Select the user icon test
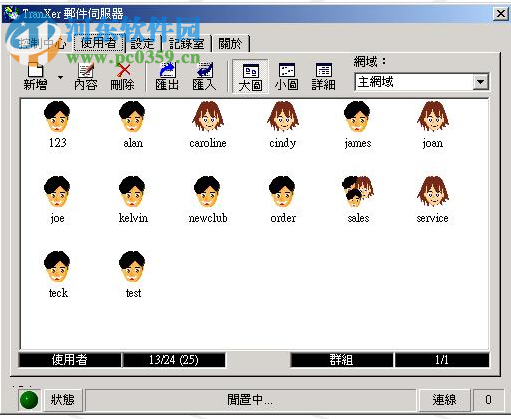 [133, 275]
